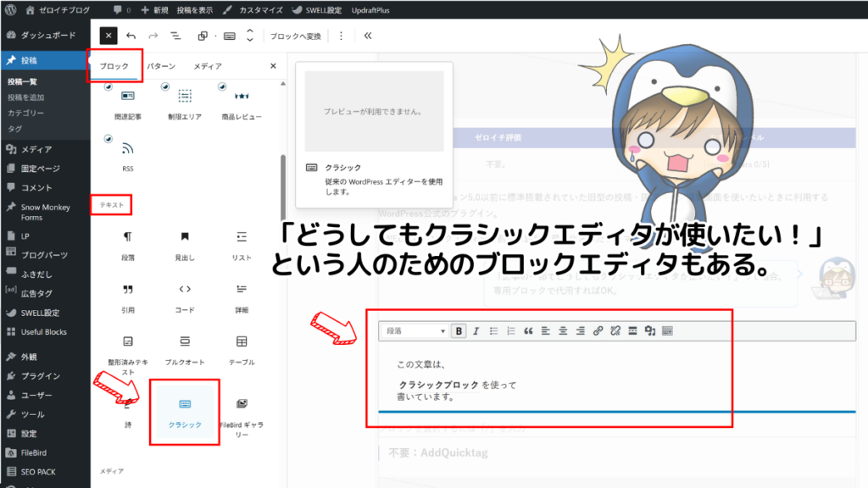
Task: Insert the クラシック classic block
Action: (185, 413)
